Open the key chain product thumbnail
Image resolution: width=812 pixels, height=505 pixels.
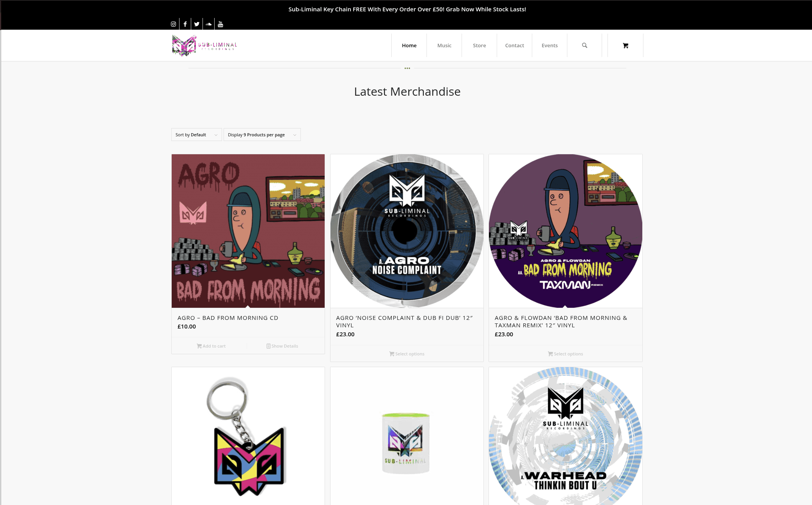(x=248, y=436)
